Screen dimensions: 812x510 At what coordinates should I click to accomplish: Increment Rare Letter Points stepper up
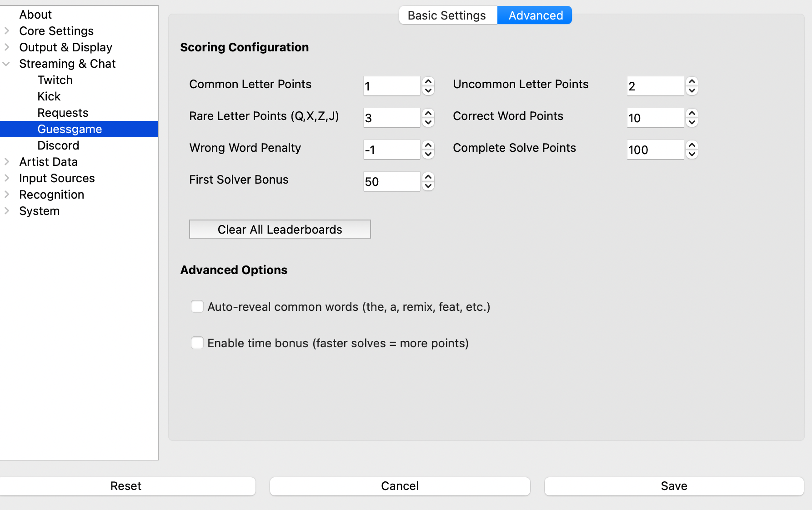click(x=428, y=113)
